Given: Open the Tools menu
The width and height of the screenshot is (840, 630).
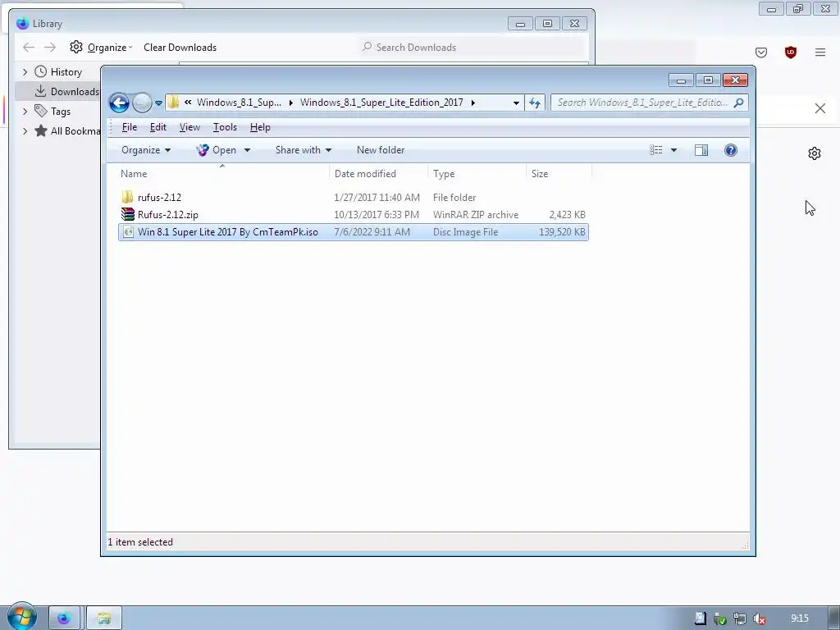Looking at the screenshot, I should [225, 127].
